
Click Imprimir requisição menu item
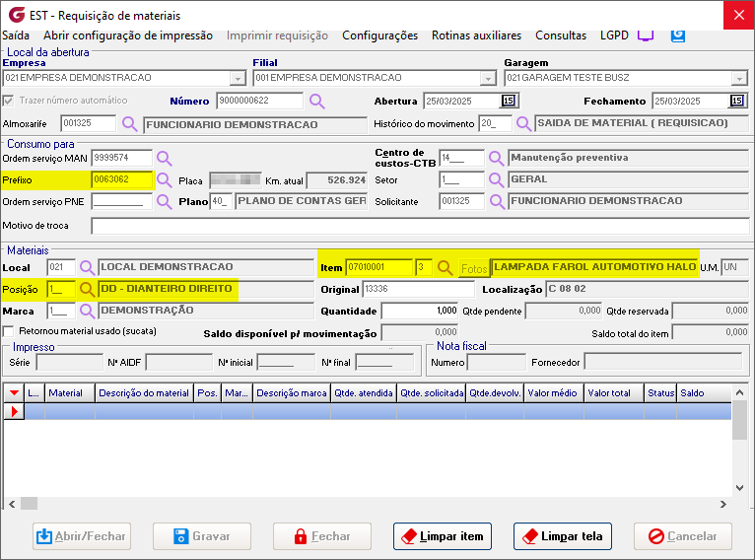click(277, 35)
